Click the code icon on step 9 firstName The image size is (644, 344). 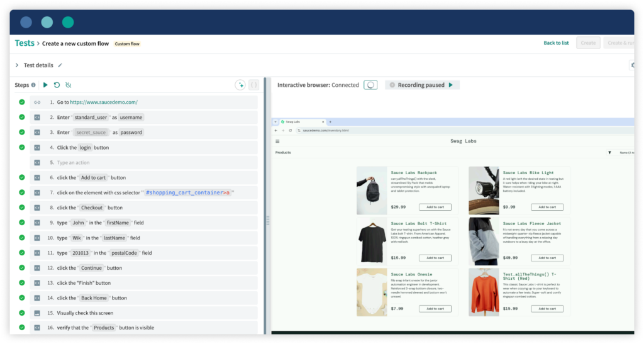pyautogui.click(x=37, y=223)
